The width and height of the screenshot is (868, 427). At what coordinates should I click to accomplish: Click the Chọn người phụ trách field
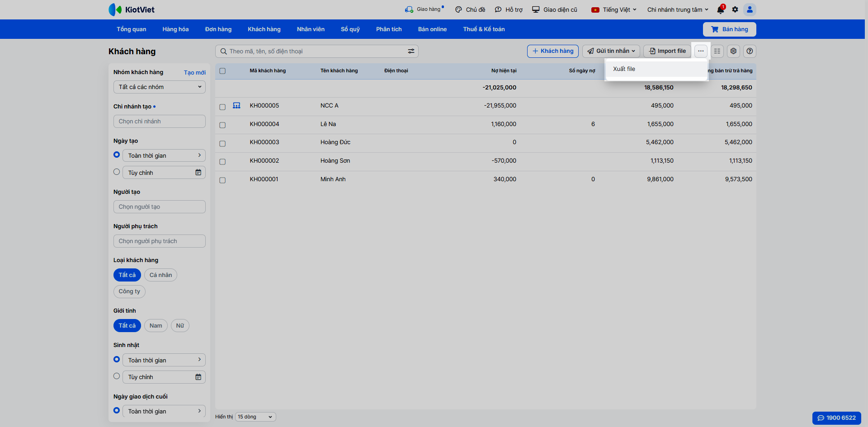coord(160,241)
